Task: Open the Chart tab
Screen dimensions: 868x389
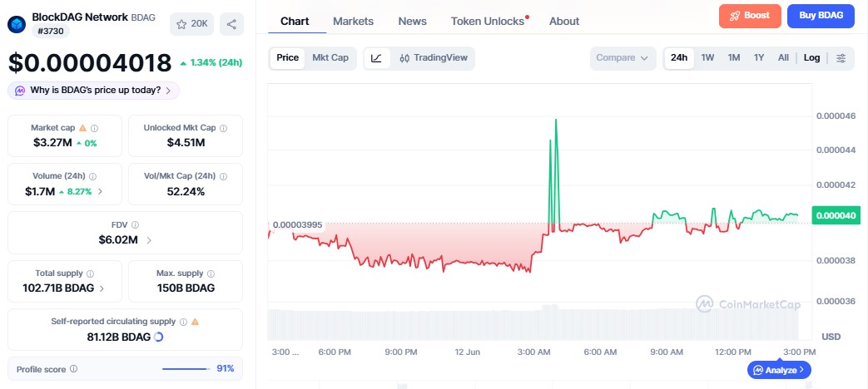Action: 295,22
